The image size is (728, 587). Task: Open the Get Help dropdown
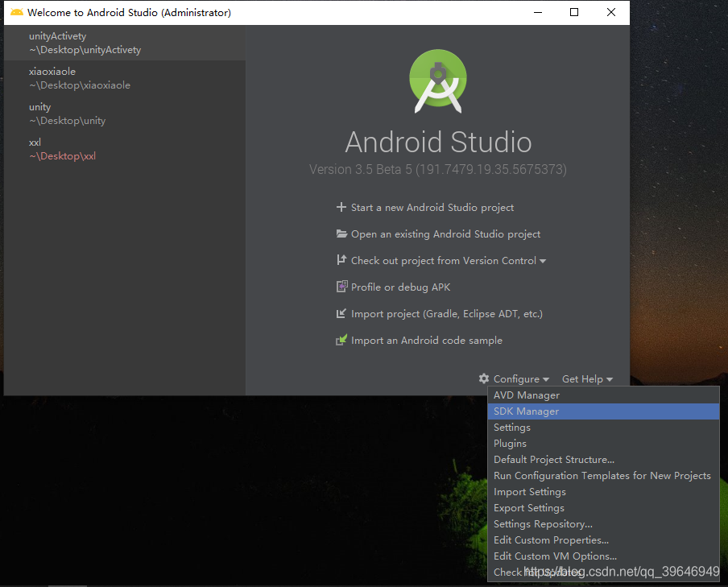tap(587, 379)
